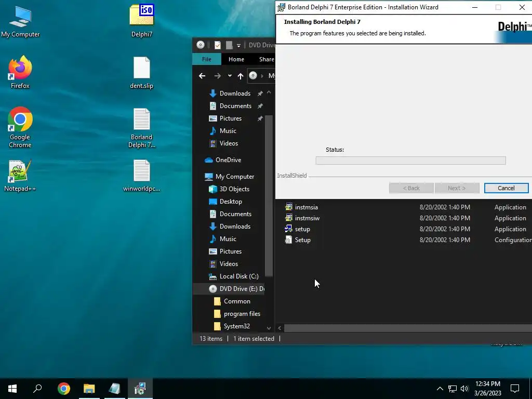Select the Delphi7 iso folder icon

[x=141, y=20]
